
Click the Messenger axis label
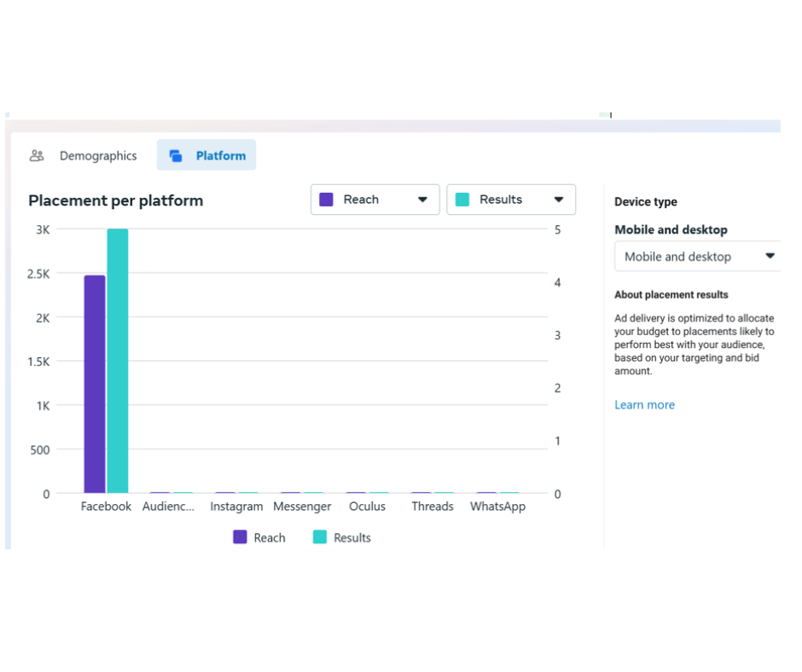302,507
